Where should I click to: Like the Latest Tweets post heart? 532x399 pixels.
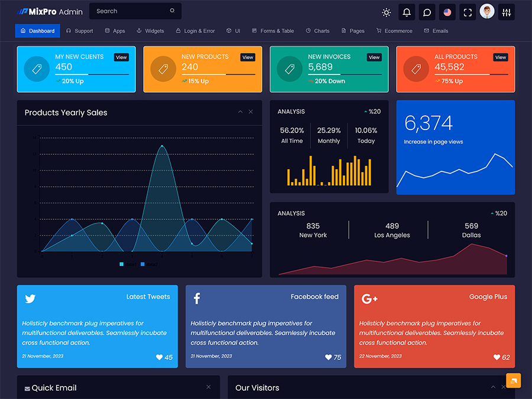159,357
